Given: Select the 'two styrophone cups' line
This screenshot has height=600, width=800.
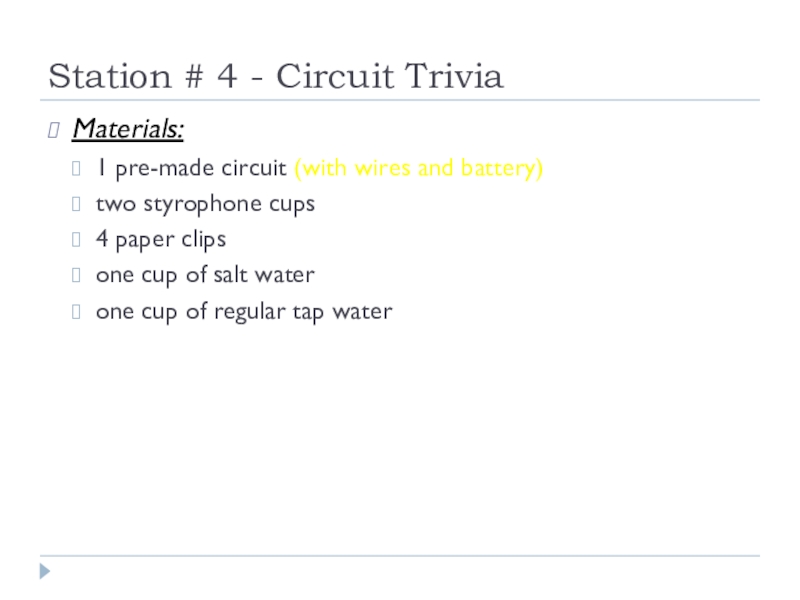Looking at the screenshot, I should [x=205, y=204].
